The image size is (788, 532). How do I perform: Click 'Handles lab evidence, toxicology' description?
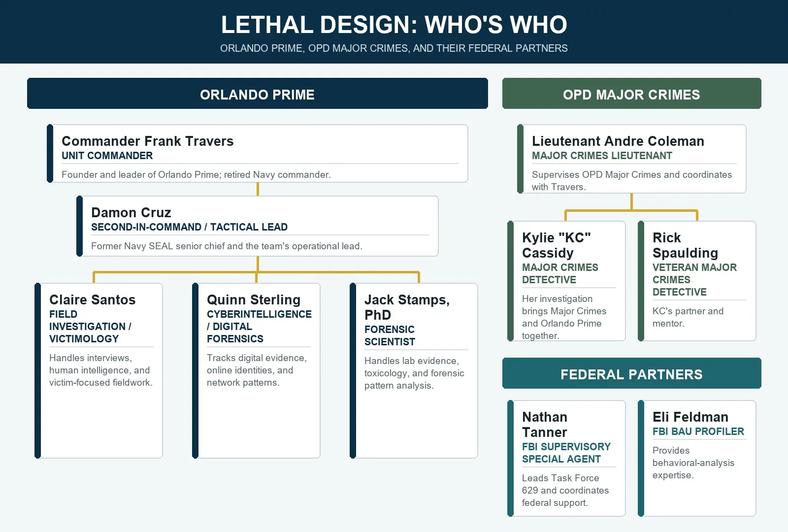pyautogui.click(x=414, y=373)
